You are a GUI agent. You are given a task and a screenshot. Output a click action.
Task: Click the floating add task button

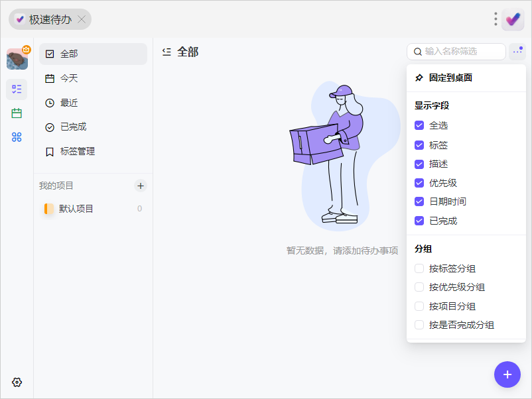click(x=507, y=374)
